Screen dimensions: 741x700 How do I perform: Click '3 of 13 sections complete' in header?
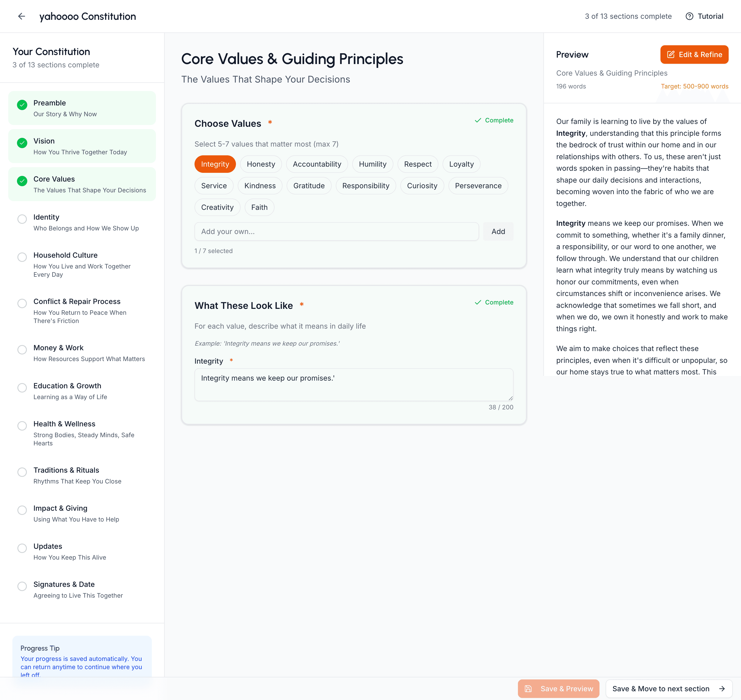pos(628,16)
